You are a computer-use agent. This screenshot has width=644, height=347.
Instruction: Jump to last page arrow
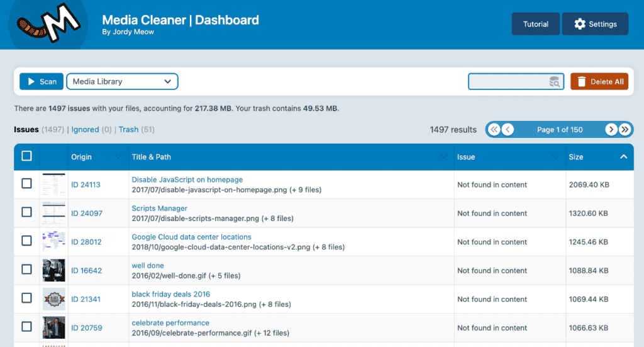(625, 130)
